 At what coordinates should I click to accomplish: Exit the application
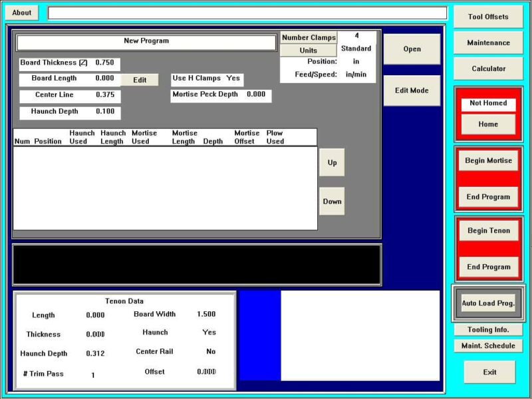[x=489, y=372]
